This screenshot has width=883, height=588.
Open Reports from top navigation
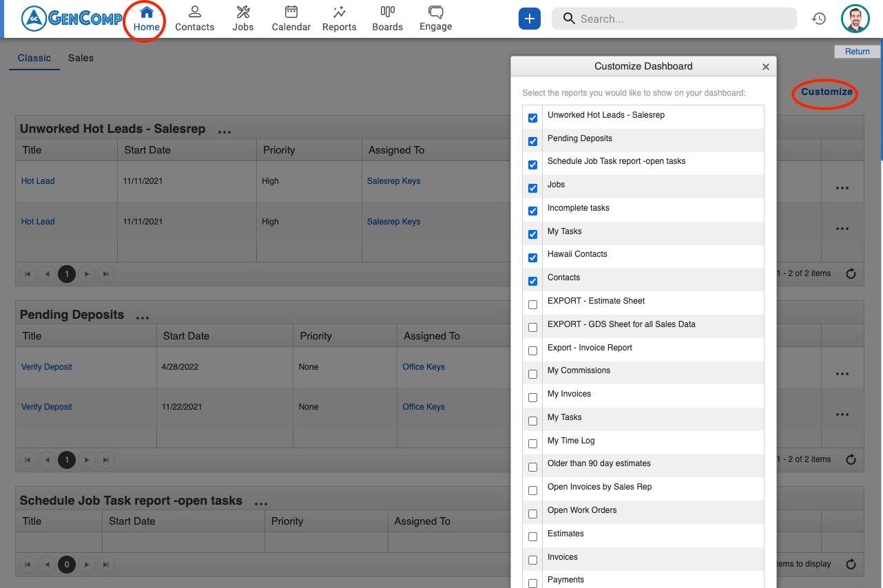[x=339, y=19]
